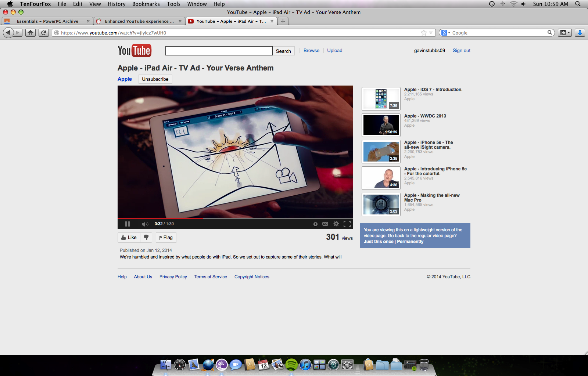The image size is (588, 376).
Task: Reload the current page
Action: tap(44, 33)
